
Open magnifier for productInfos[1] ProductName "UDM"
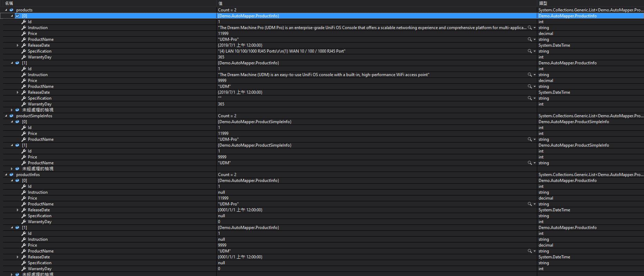(530, 251)
